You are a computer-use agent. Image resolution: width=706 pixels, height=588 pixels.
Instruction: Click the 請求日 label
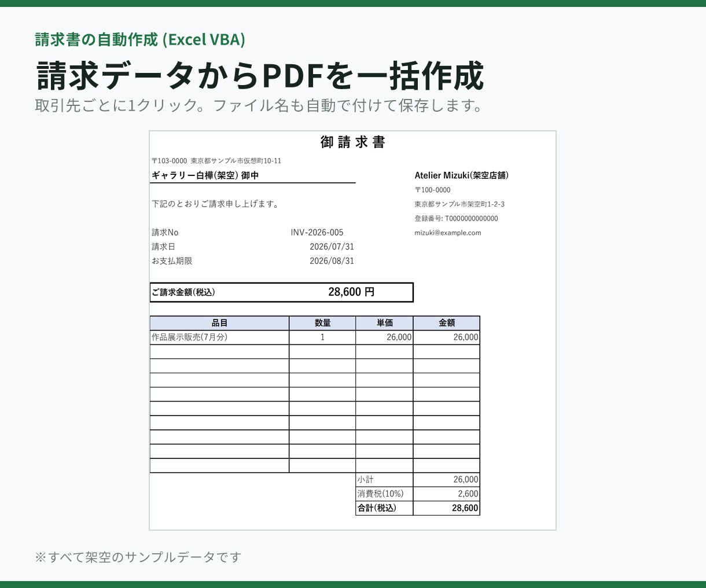pos(163,247)
